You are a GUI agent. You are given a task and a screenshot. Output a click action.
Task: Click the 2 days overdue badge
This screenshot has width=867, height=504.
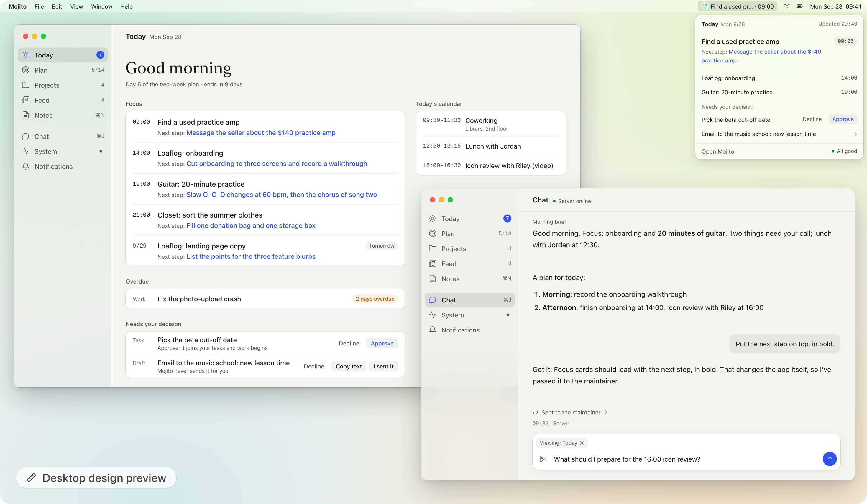coord(375,299)
